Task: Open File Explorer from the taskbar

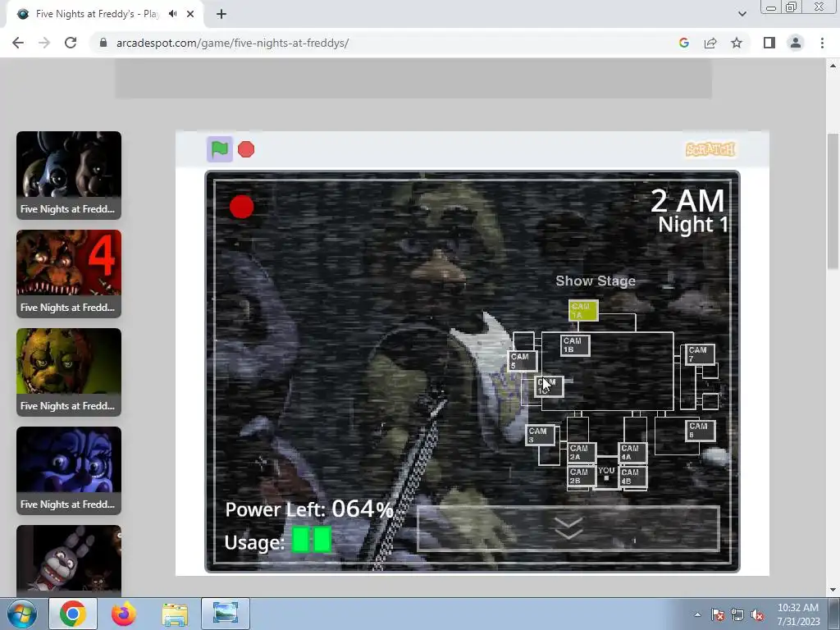Action: (x=175, y=614)
